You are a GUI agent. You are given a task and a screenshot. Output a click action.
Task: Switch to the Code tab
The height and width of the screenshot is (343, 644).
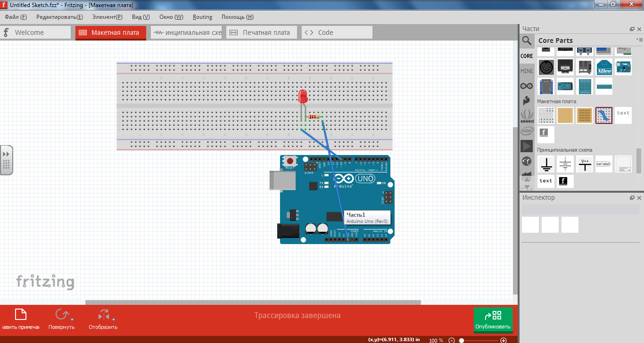337,33
